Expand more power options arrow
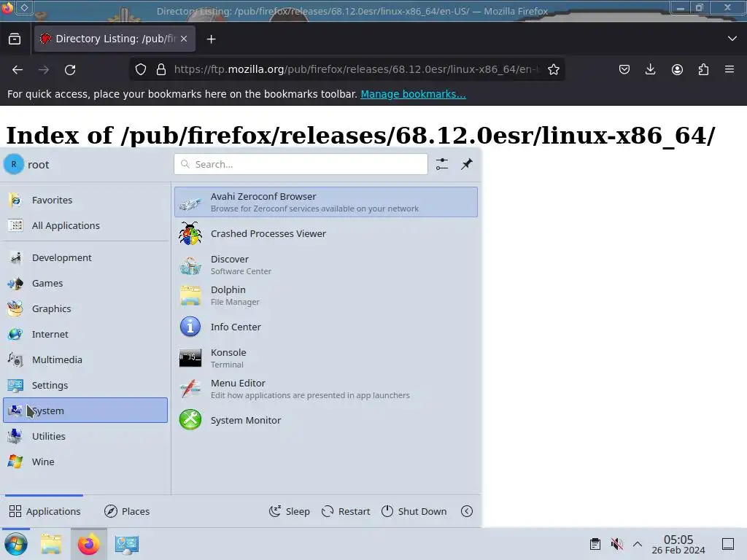Viewport: 747px width, 560px height. click(467, 511)
